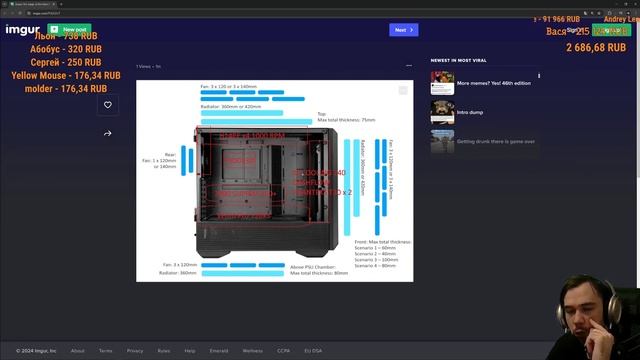Click the imgur logo
Viewport: 640px width, 360px height.
click(22, 29)
